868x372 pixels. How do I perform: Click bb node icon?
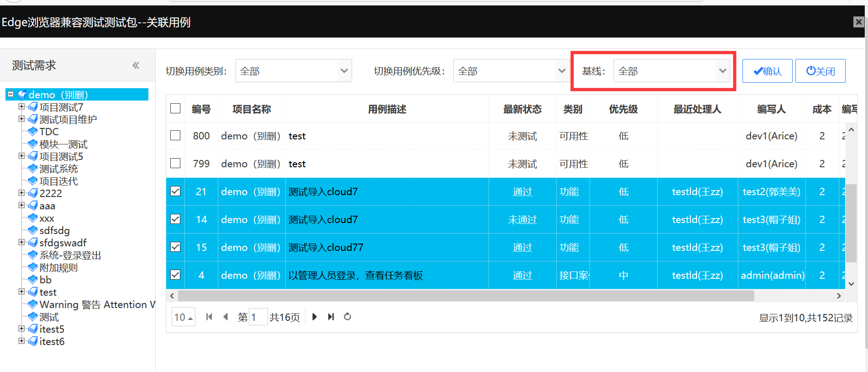[33, 280]
